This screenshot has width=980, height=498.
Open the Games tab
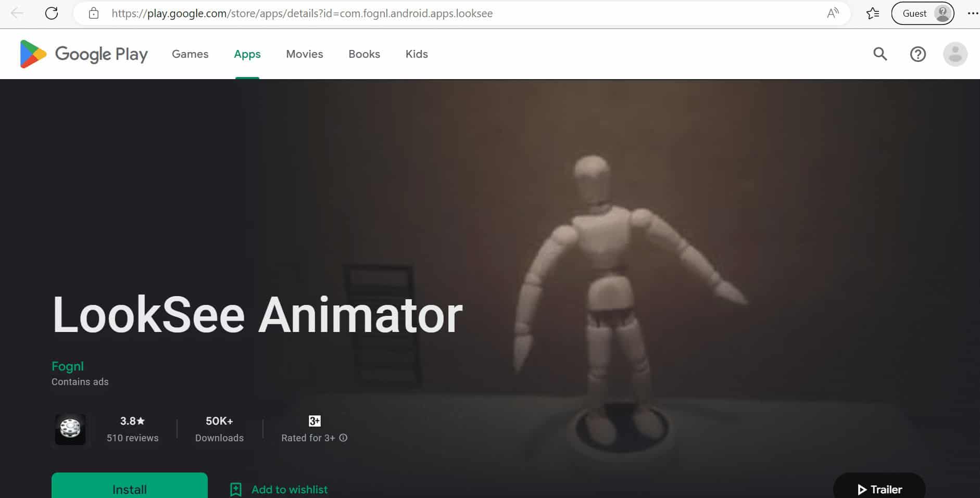click(190, 54)
